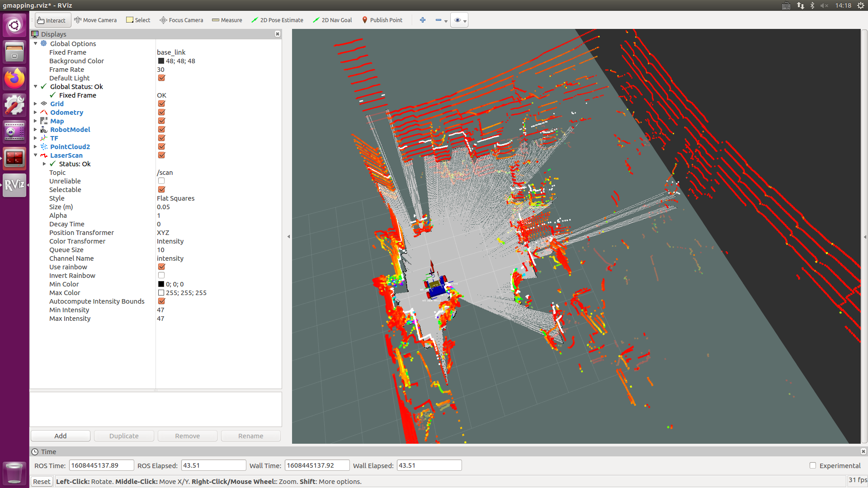This screenshot has height=488, width=868.
Task: Collapse the LaserScan display entry
Action: (x=35, y=155)
